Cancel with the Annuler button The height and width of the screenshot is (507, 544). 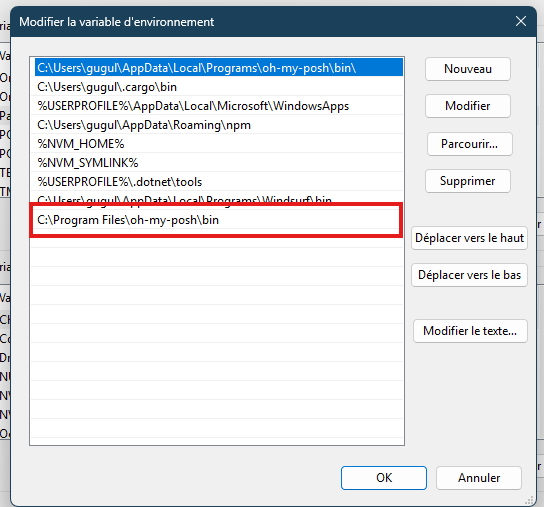pyautogui.click(x=479, y=478)
